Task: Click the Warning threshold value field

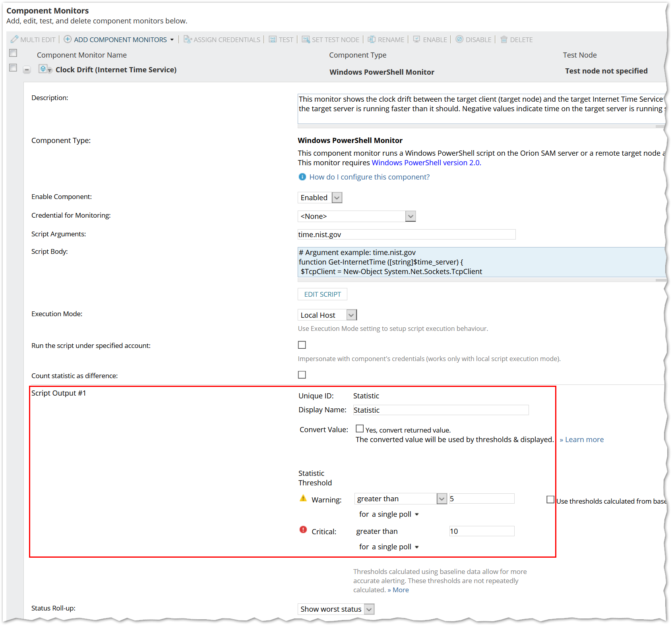Action: [482, 498]
